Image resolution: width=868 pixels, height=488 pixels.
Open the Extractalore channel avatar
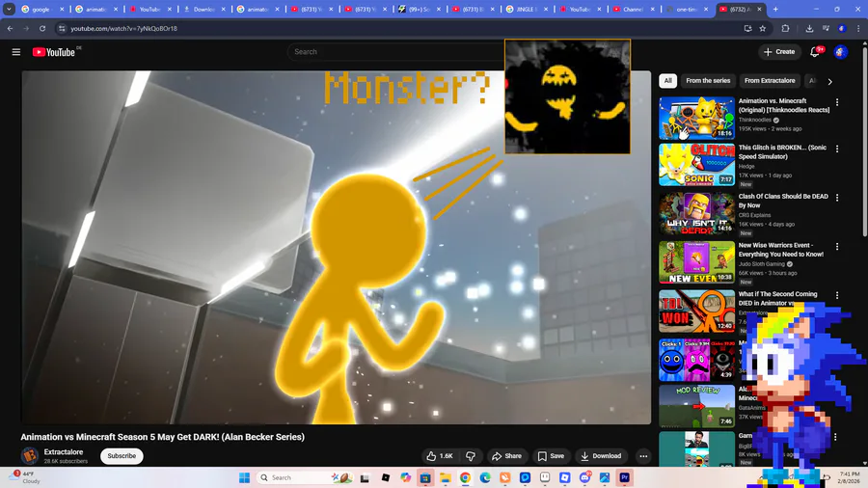click(29, 456)
